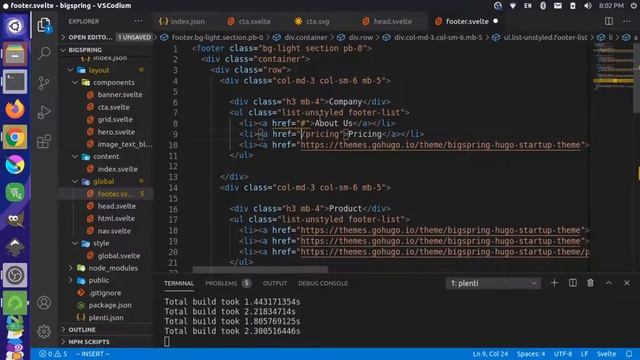Open plenti.json in the explorer

point(106,318)
